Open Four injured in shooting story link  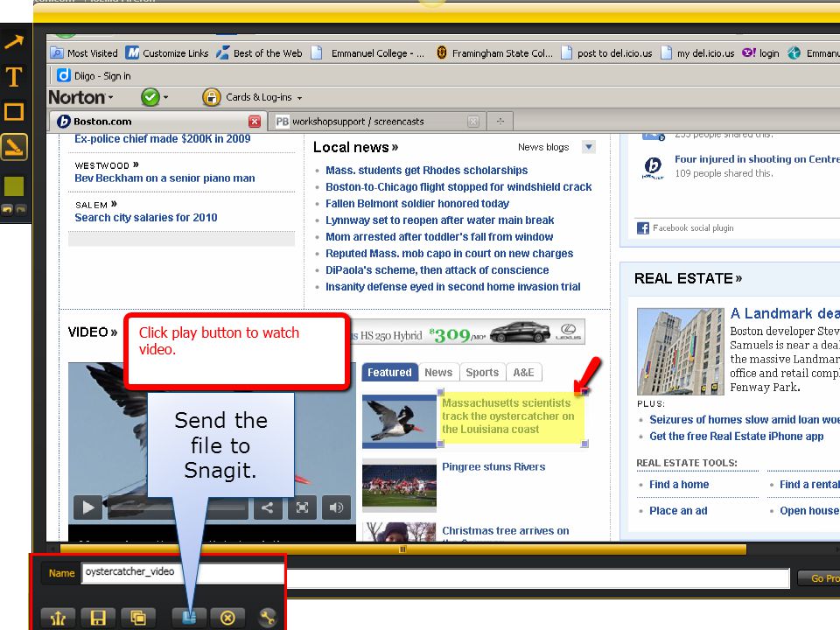pyautogui.click(x=757, y=159)
